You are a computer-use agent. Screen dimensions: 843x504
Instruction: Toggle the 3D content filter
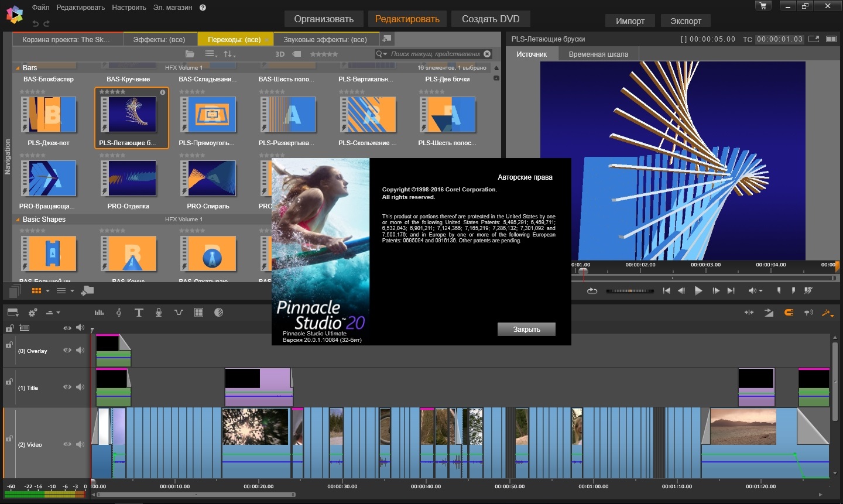(280, 54)
